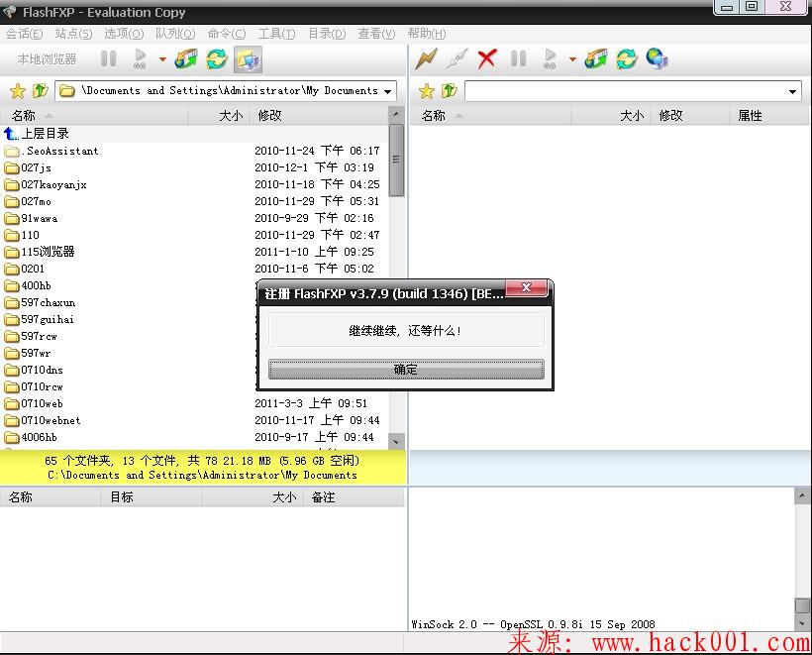812x655 pixels.
Task: Open the 目录(D) menu
Action: [327, 34]
